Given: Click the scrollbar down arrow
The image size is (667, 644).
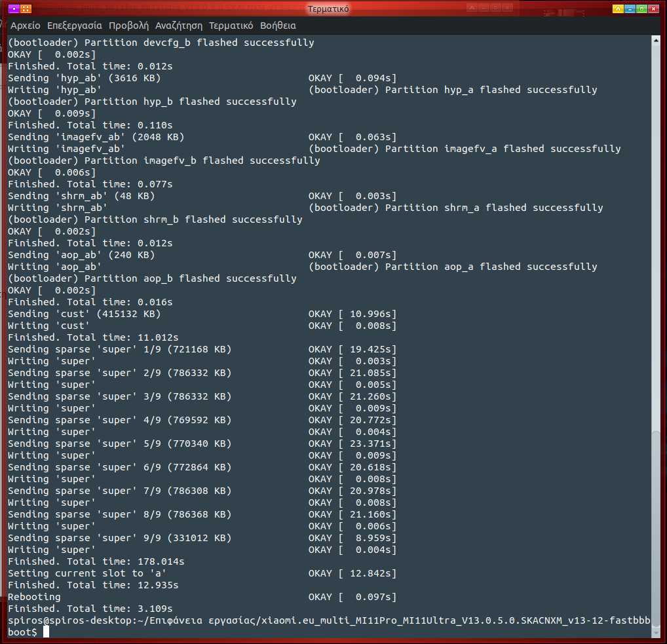Looking at the screenshot, I should pyautogui.click(x=656, y=632).
